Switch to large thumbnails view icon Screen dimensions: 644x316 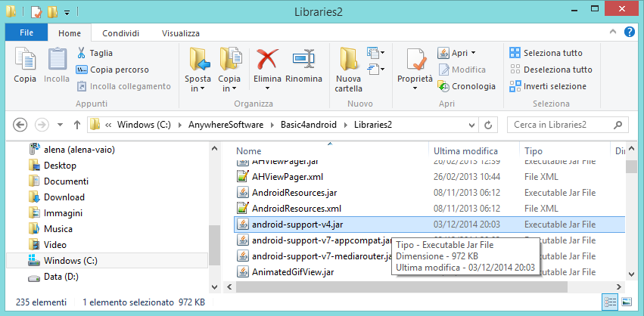tap(627, 302)
